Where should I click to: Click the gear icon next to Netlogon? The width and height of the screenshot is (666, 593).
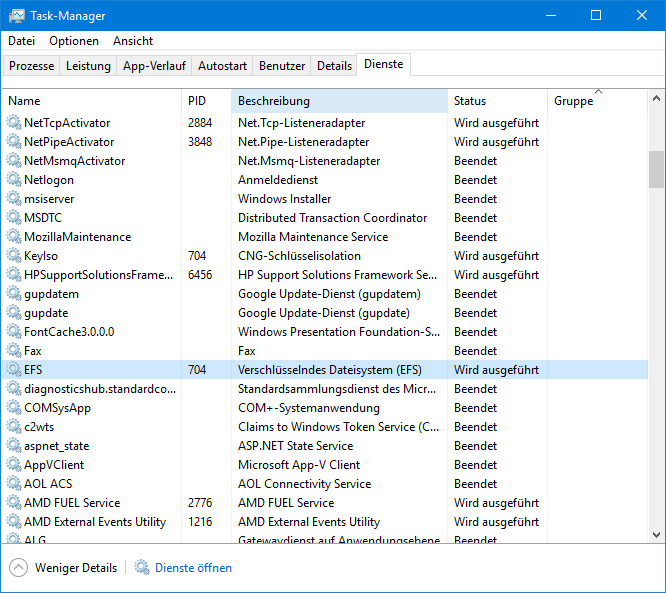(14, 180)
